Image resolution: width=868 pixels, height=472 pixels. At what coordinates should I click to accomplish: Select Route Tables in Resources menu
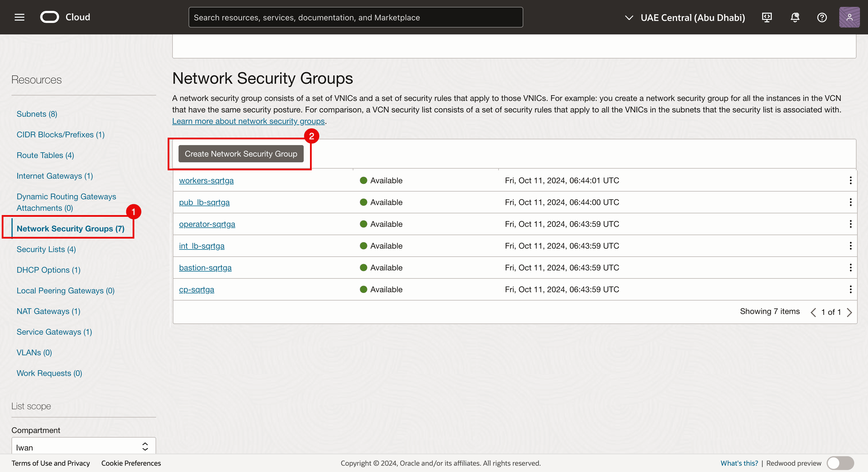45,155
